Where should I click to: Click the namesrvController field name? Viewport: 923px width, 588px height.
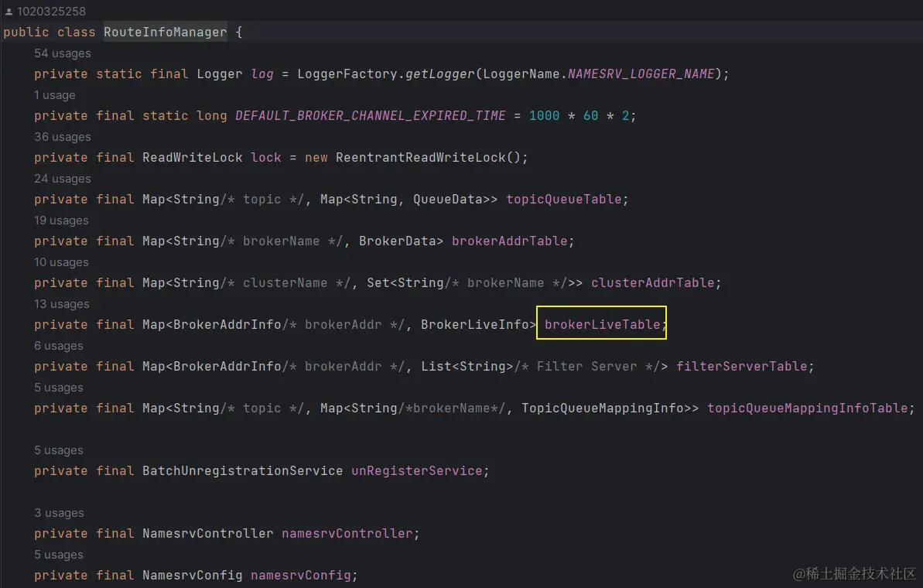pyautogui.click(x=347, y=534)
